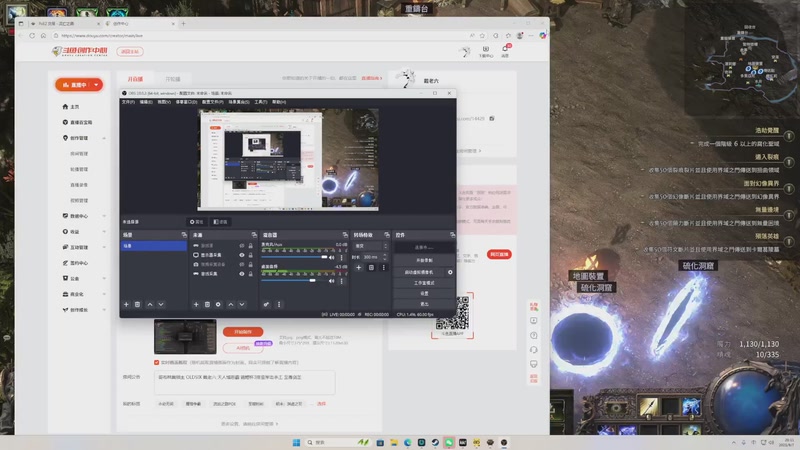Viewport: 800px width, 450px height.
Task: Expand the 公会 sidebar section
Action: tap(104, 279)
